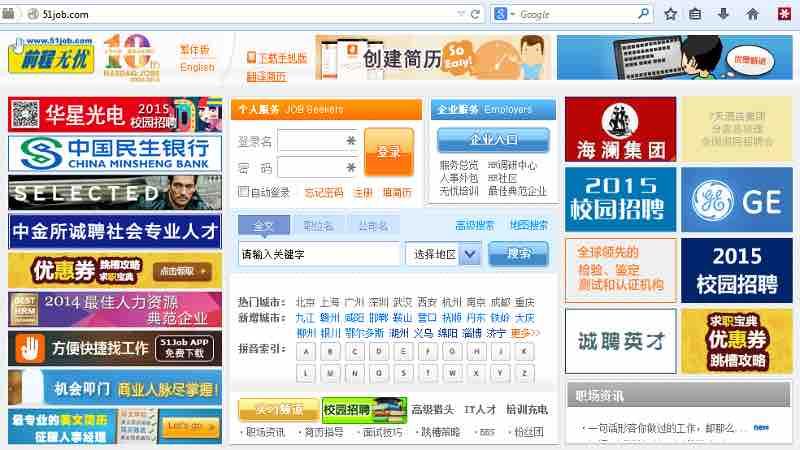
Task: Open the 下载手机版 link
Action: [277, 58]
